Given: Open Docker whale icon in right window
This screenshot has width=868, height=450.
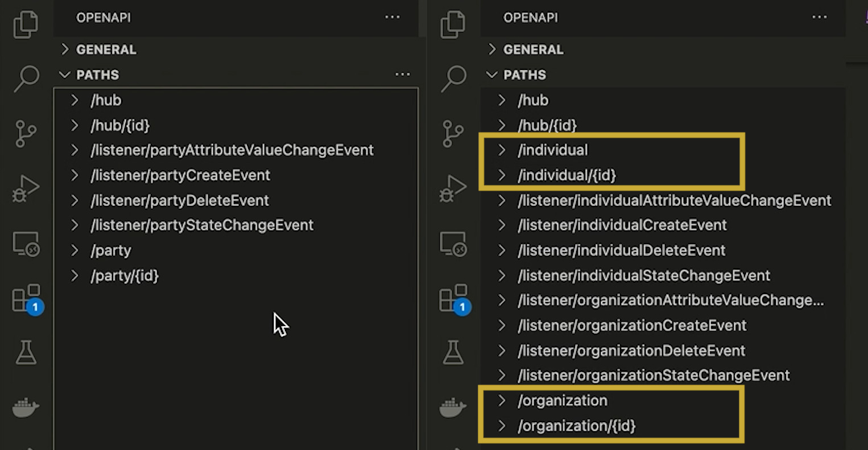Looking at the screenshot, I should 453,407.
